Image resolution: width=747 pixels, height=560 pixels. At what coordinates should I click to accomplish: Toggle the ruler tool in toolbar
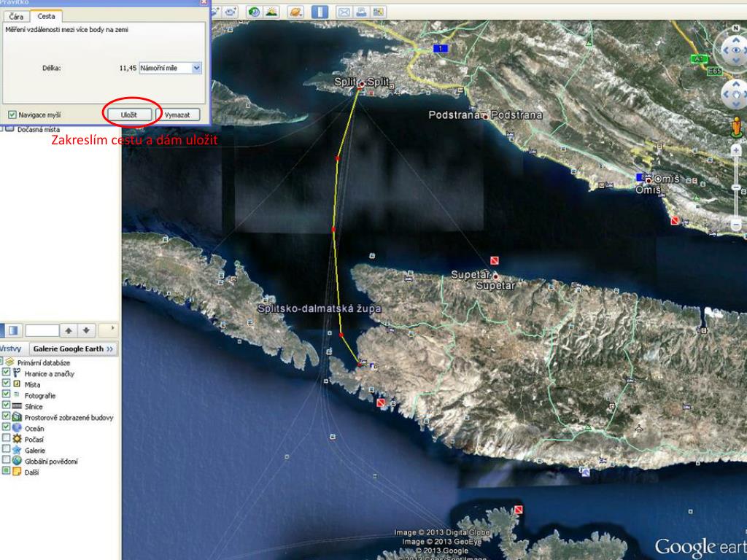320,12
